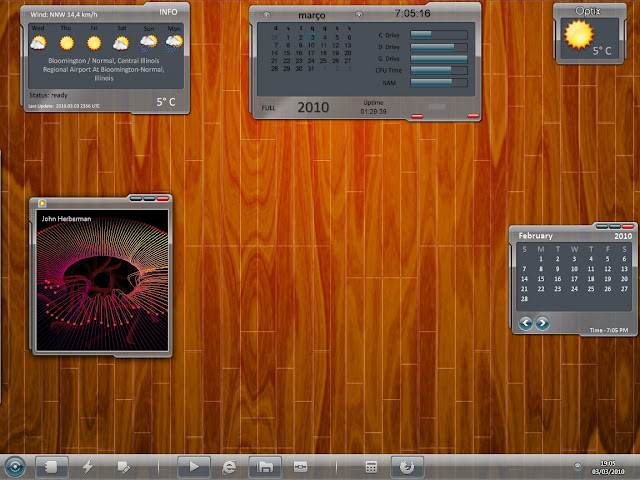640x480 pixels.
Task: Select day 10 in February calendar
Action: [x=574, y=269]
